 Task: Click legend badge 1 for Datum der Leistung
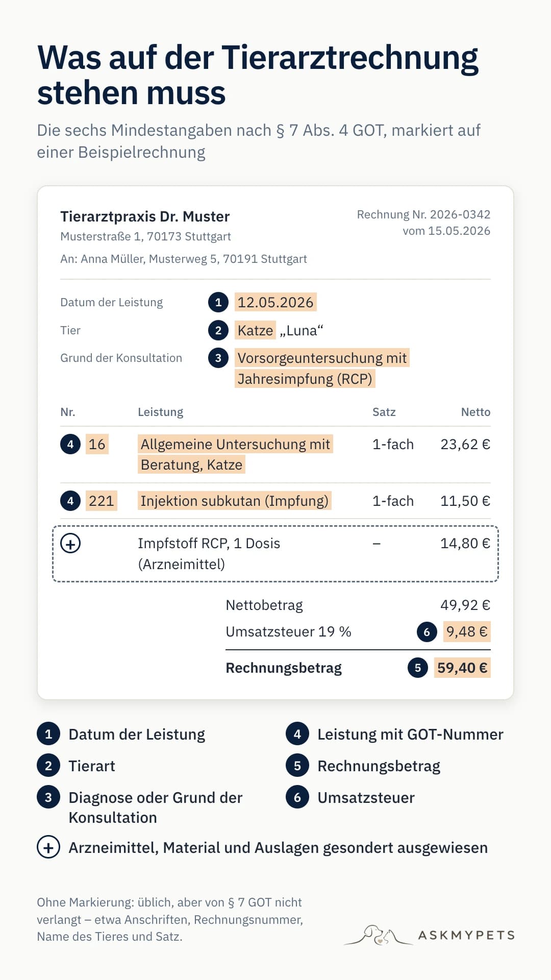(48, 734)
